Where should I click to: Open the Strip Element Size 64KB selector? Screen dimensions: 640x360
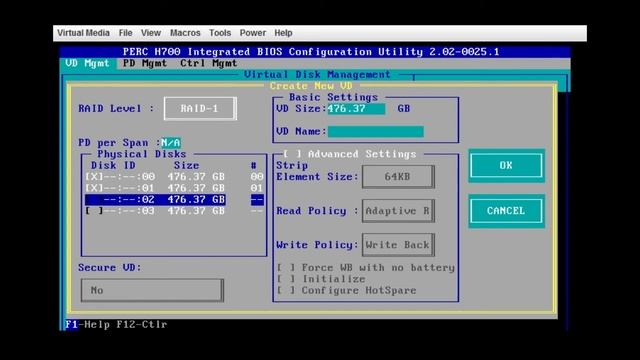pos(398,177)
